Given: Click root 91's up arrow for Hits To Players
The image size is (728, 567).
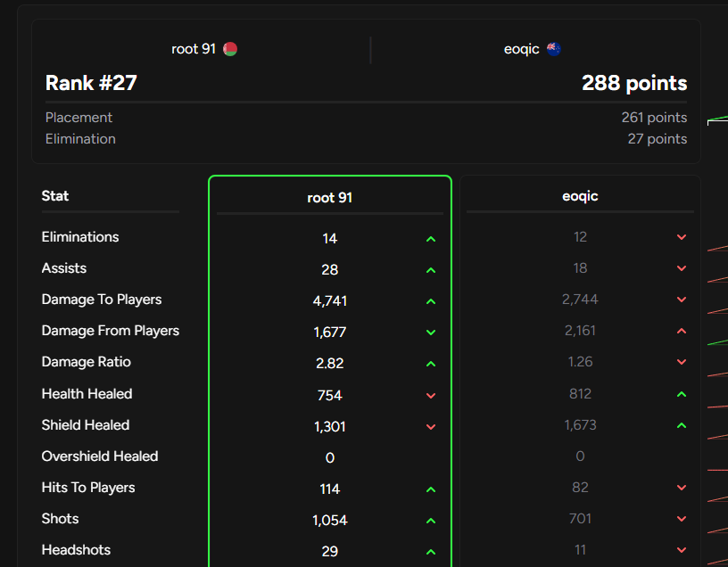Looking at the screenshot, I should pyautogui.click(x=431, y=489).
